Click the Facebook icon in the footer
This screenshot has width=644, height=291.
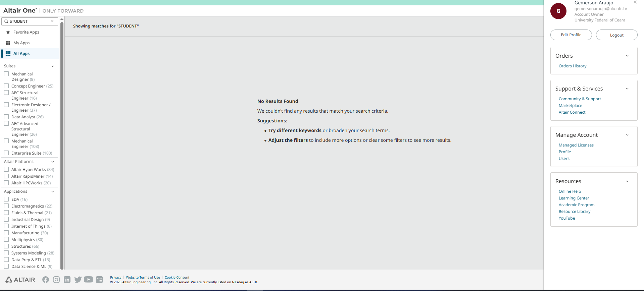pos(46,280)
